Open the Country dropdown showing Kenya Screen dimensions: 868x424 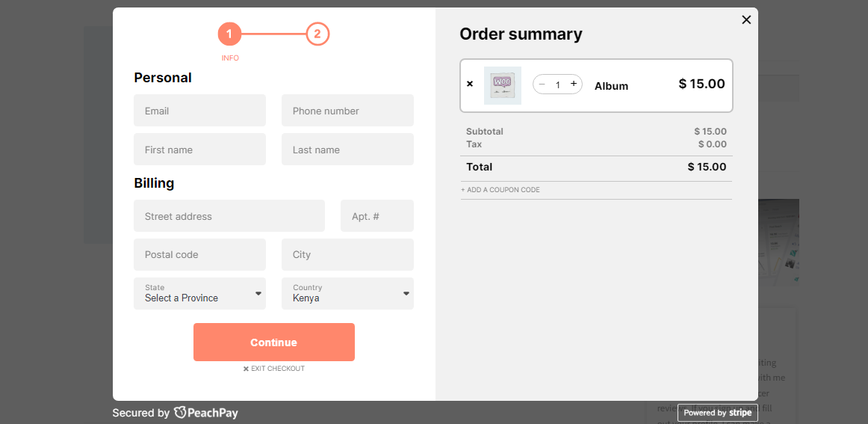pyautogui.click(x=347, y=293)
